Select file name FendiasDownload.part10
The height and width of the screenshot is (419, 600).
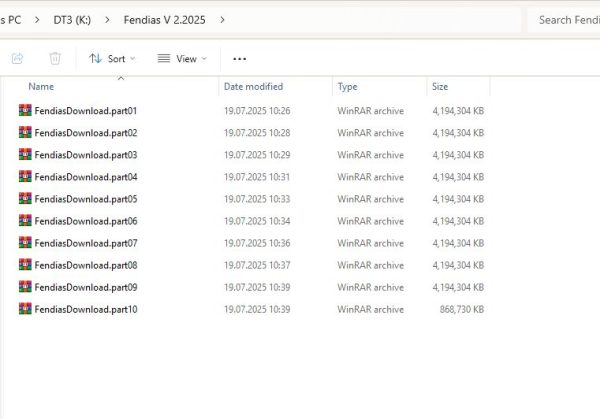tap(86, 309)
